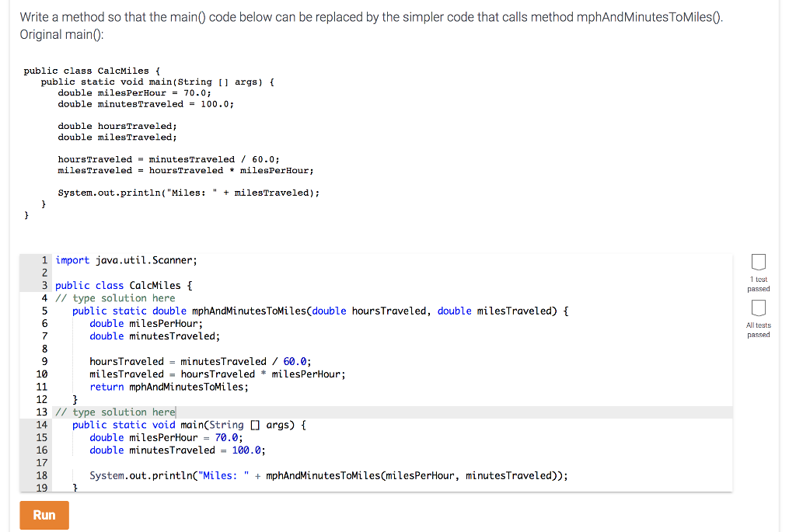Click 'double minutesTraveled;' on line 7
796x532 pixels.
pos(155,336)
